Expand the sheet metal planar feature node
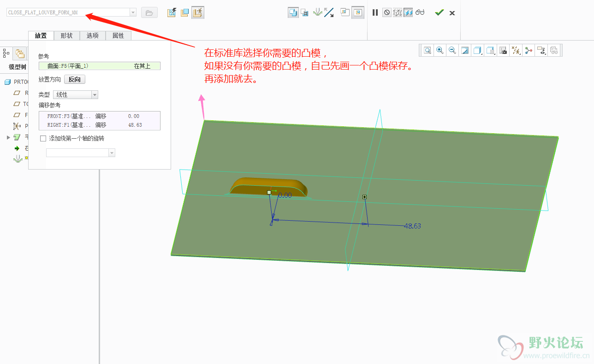This screenshot has height=364, width=594. 8,137
